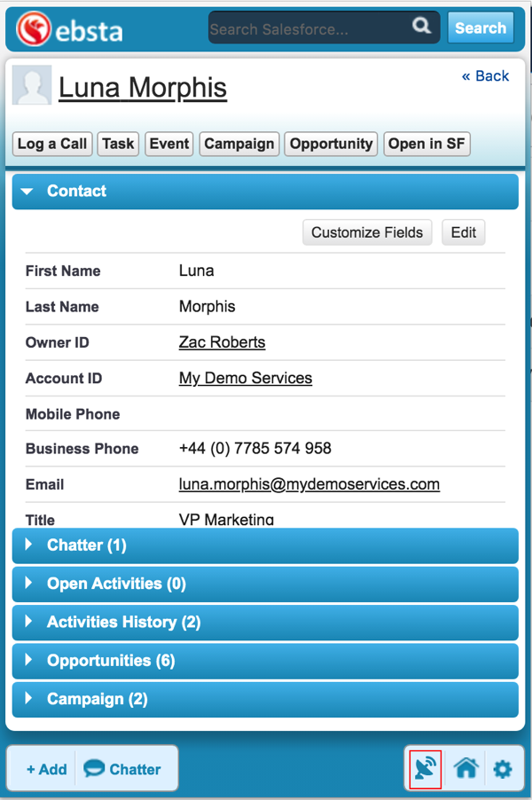This screenshot has width=532, height=800.
Task: Expand Activities History (2) section
Action: 265,622
